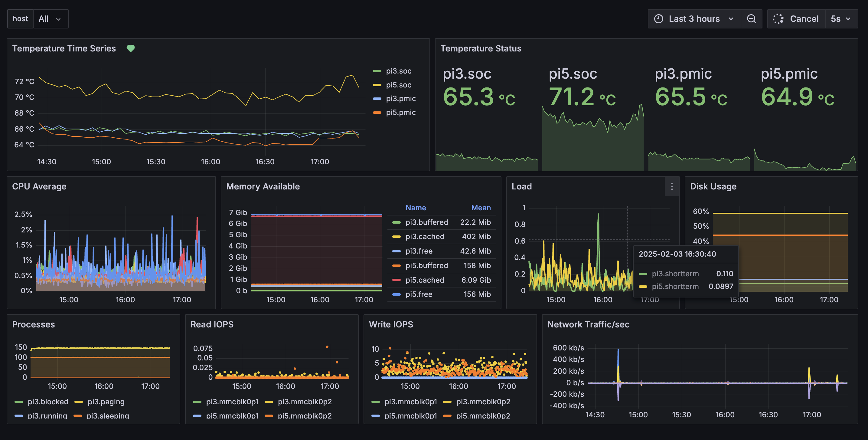Toggle pi5.cached series in memory legend
The height and width of the screenshot is (440, 868).
click(425, 280)
